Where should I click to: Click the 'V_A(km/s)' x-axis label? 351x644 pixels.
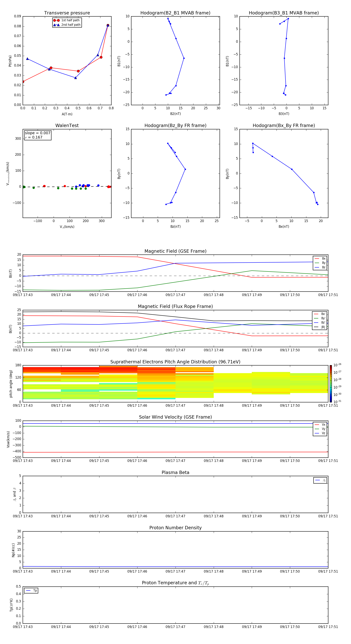click(67, 227)
